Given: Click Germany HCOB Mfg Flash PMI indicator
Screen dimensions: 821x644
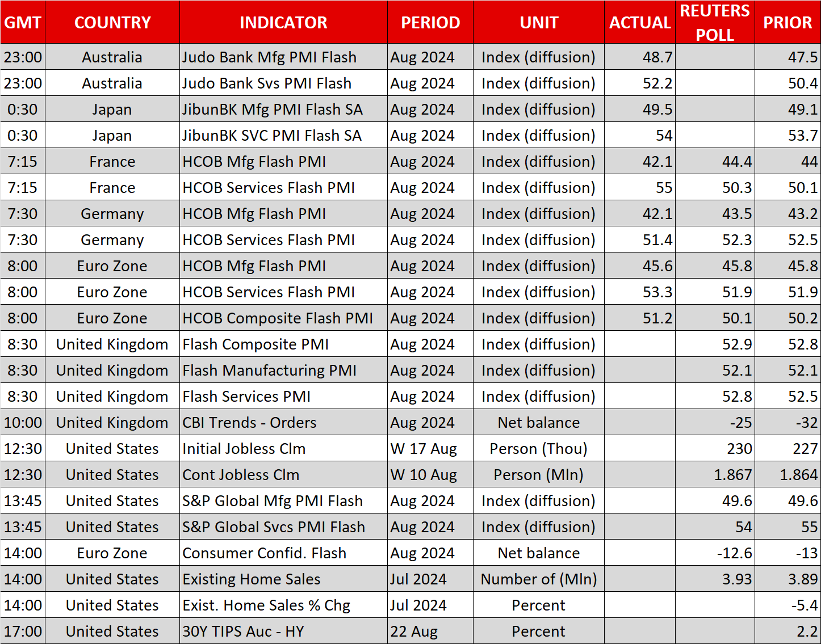Looking at the screenshot, I should click(x=283, y=213).
